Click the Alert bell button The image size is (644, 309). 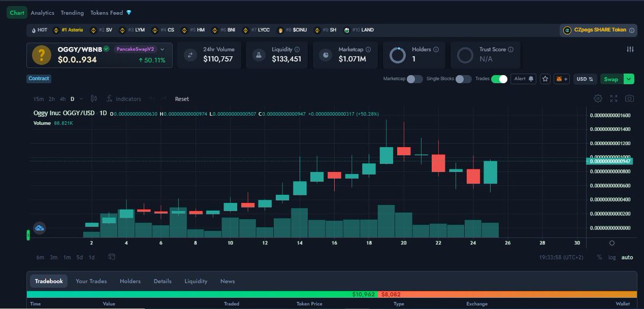[524, 79]
